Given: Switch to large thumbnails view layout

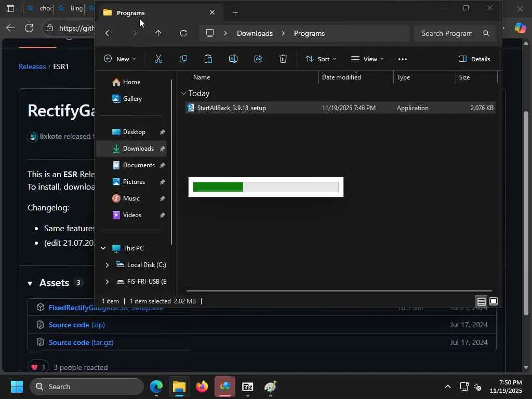Looking at the screenshot, I should click(x=494, y=301).
